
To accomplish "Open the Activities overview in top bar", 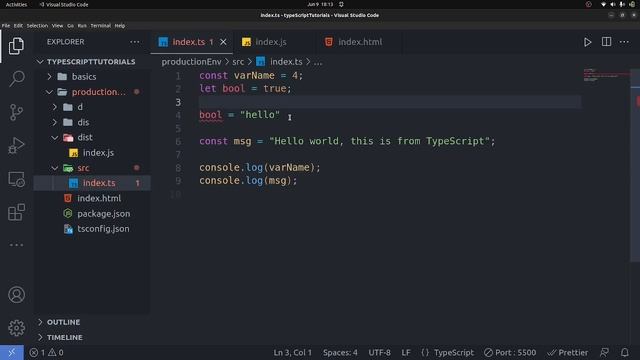I will (x=16, y=4).
